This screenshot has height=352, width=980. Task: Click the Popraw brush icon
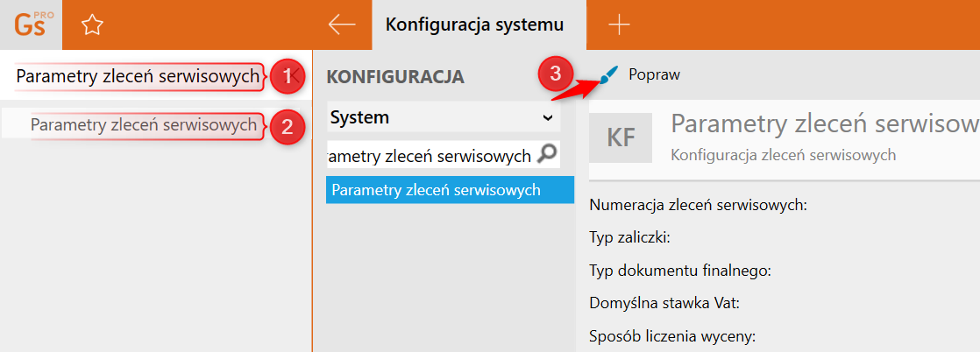pos(608,76)
